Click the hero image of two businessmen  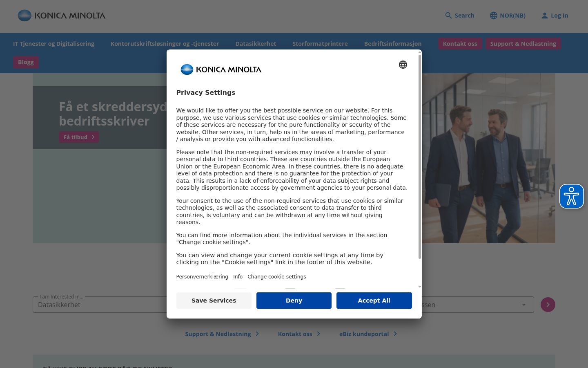(x=488, y=158)
